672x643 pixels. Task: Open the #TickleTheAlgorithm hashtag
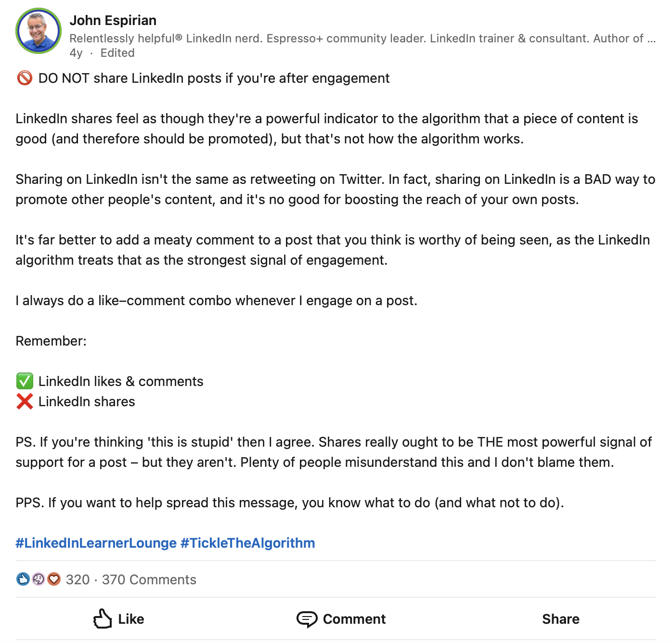(247, 542)
